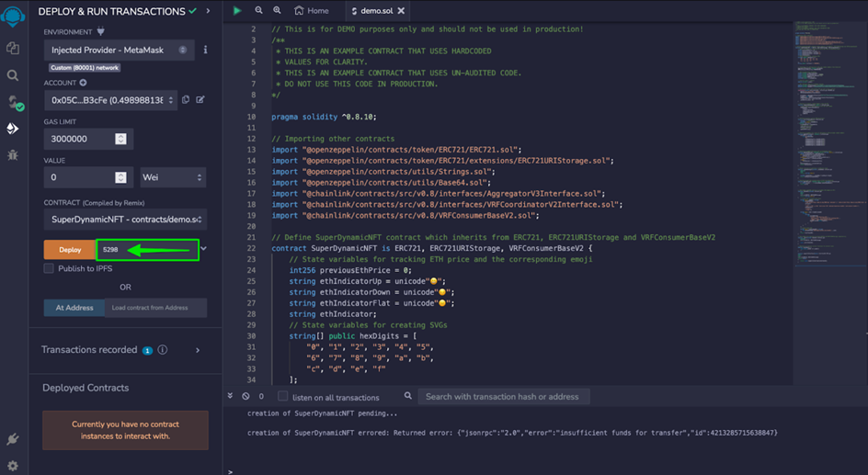Switch to the Home tab
The image size is (868, 475).
(311, 10)
